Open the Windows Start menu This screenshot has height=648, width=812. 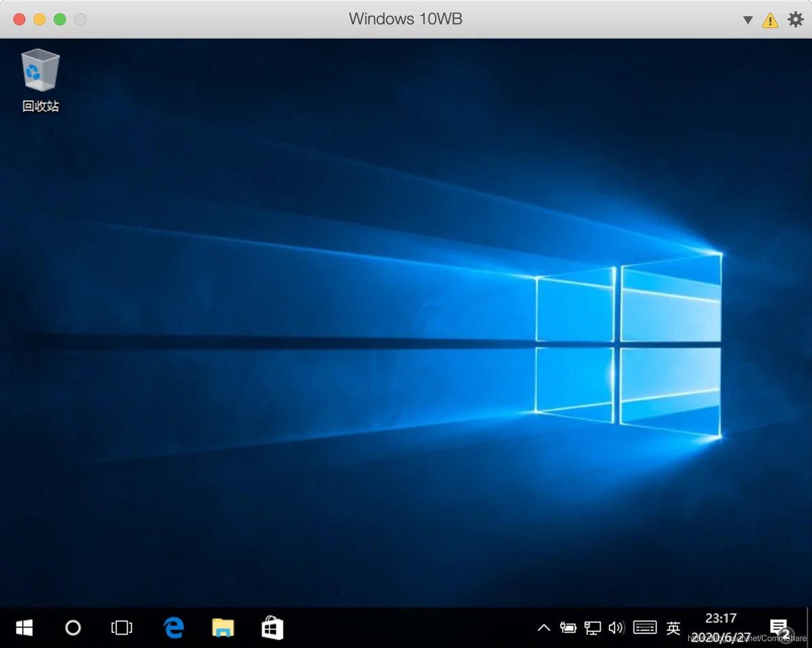(24, 628)
